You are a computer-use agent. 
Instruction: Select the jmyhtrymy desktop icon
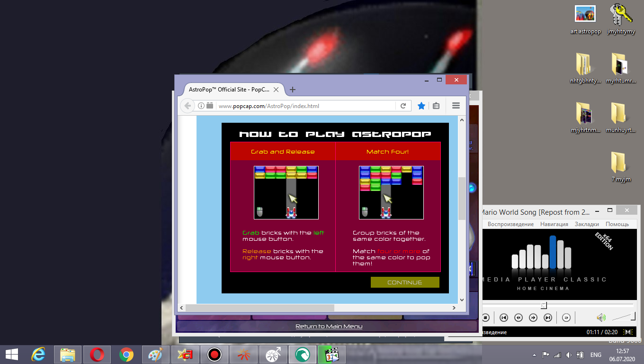[621, 19]
